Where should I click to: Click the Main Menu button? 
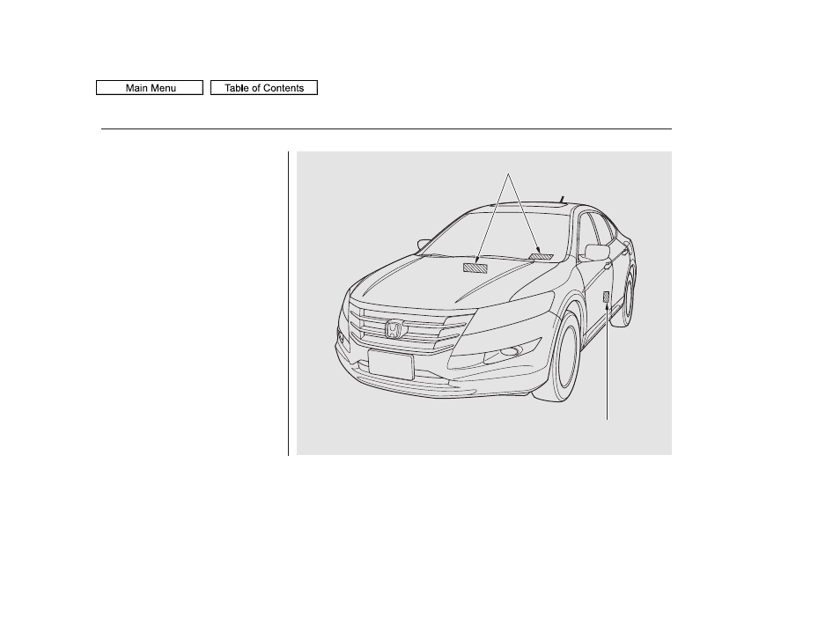point(150,88)
